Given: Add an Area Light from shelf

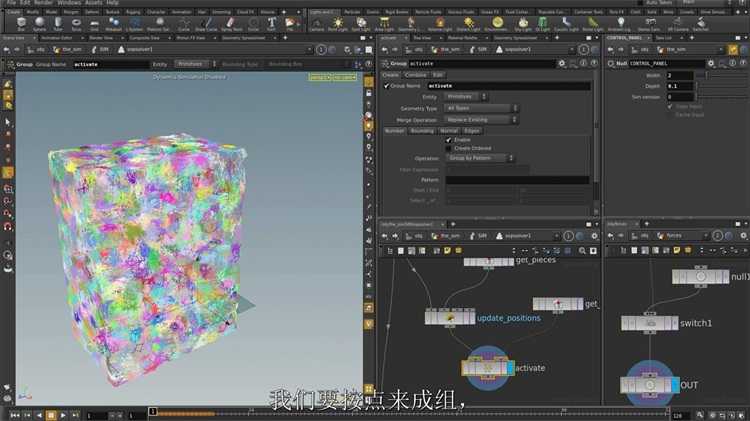Looking at the screenshot, I should click(384, 24).
